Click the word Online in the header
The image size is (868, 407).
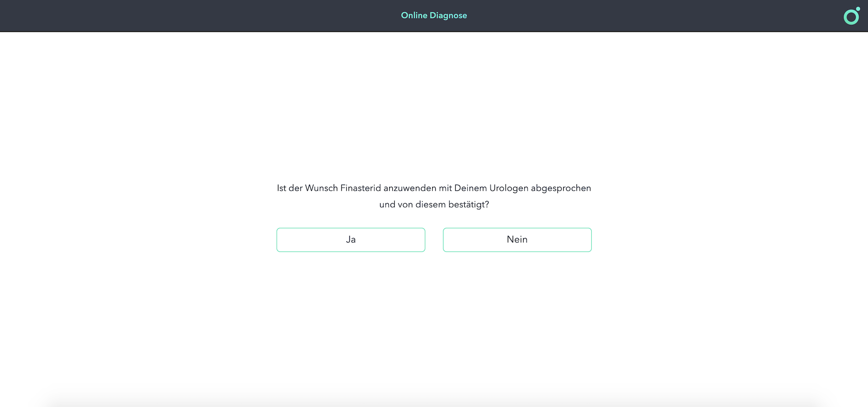pos(414,15)
